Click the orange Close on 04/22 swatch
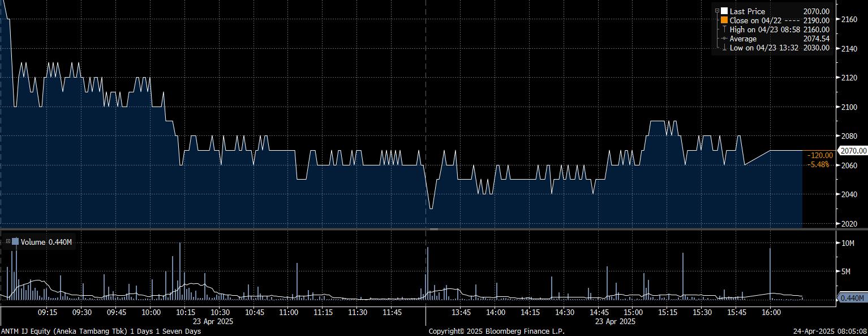 (724, 20)
